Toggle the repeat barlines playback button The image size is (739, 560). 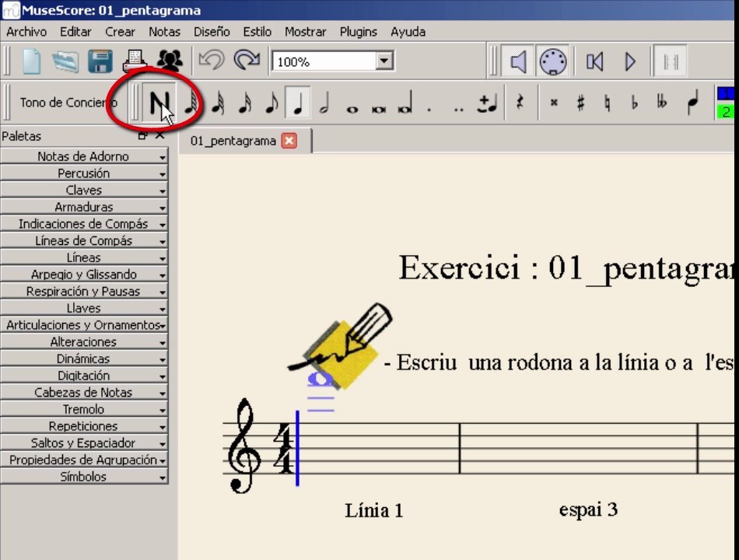671,61
